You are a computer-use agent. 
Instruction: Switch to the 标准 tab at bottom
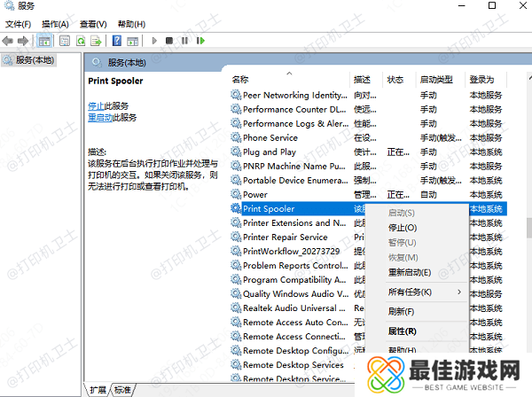[x=122, y=390]
